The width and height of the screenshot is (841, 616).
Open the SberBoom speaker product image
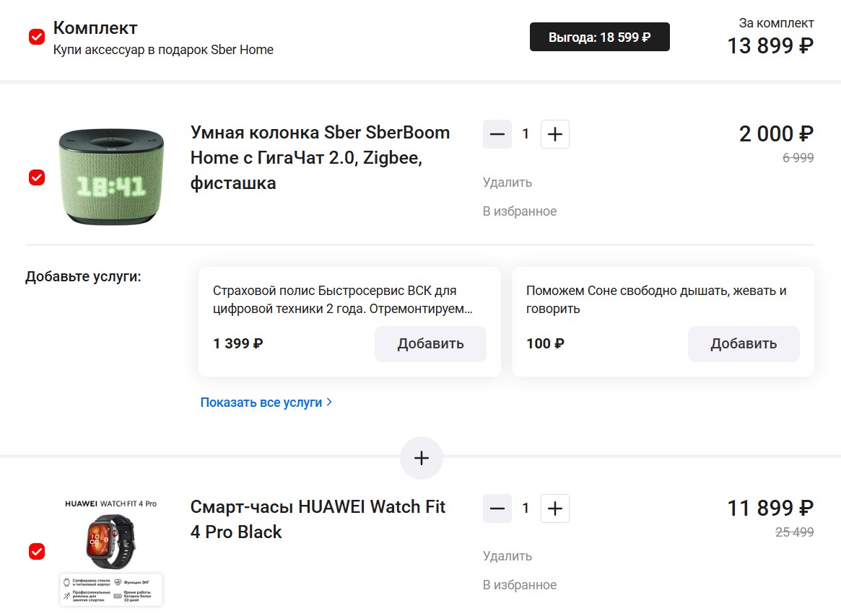111,177
